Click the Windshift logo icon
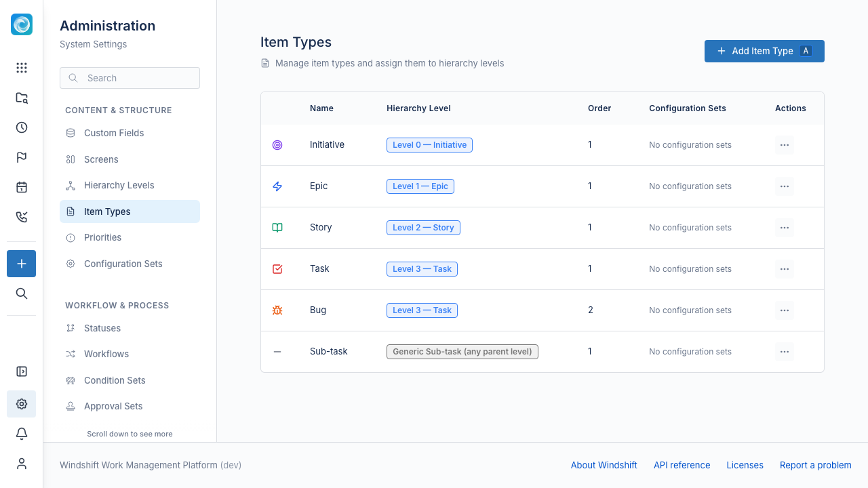The height and width of the screenshot is (488, 868). [22, 24]
